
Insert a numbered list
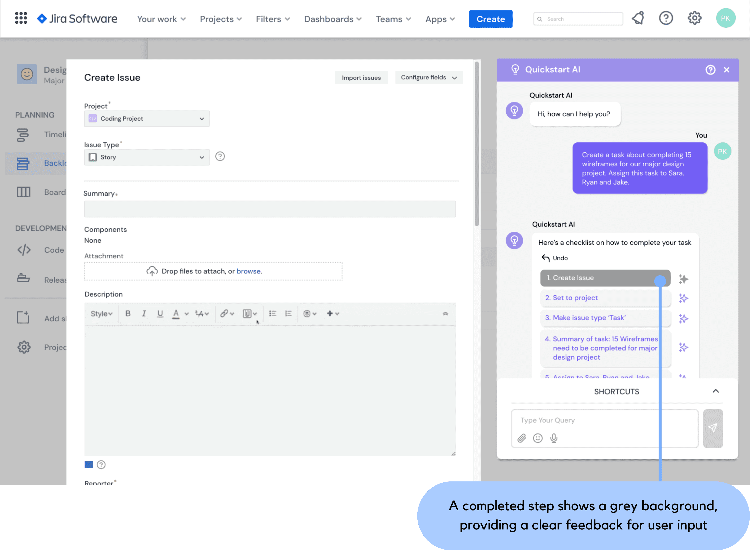click(x=289, y=314)
